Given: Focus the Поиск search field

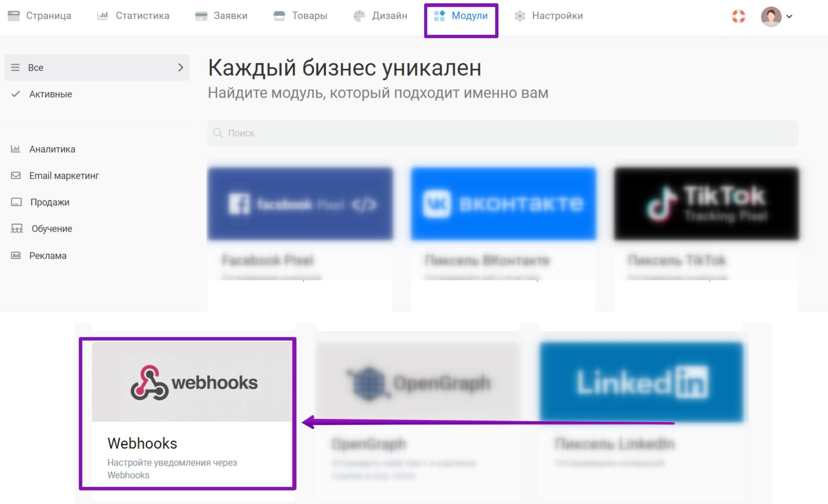Looking at the screenshot, I should (x=503, y=133).
